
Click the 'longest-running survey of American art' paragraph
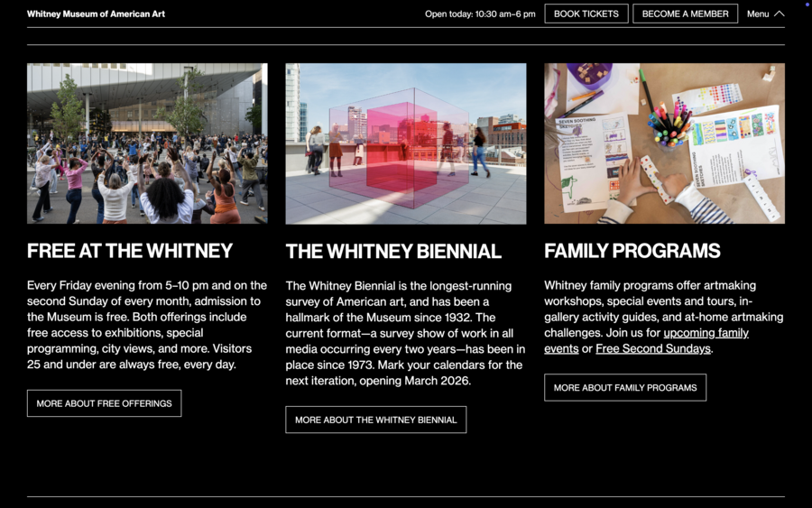click(x=405, y=333)
